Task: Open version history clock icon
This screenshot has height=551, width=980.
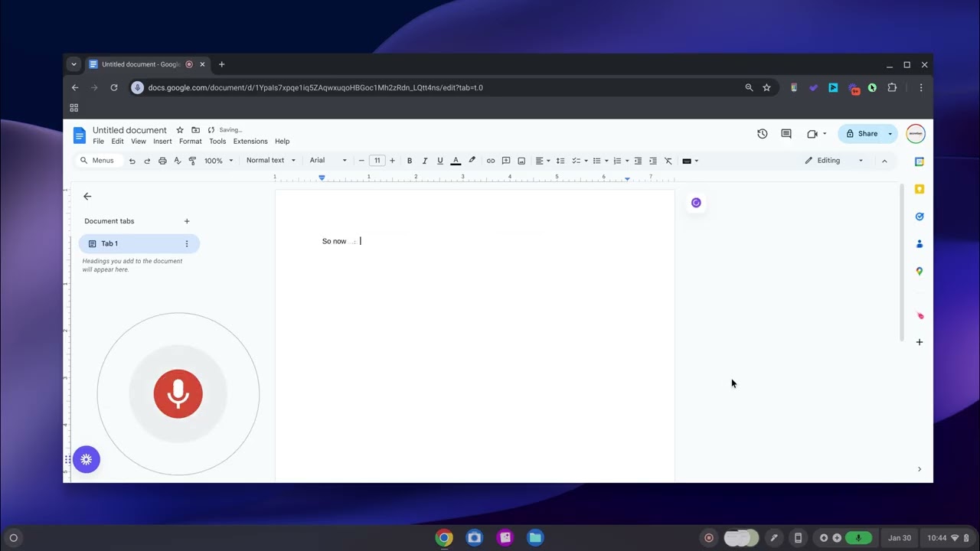Action: click(x=763, y=134)
